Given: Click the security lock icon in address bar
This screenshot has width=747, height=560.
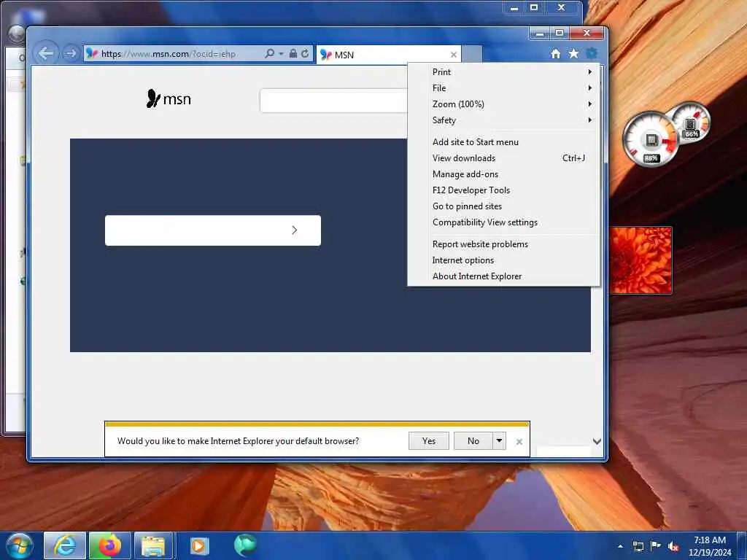Looking at the screenshot, I should 293,53.
